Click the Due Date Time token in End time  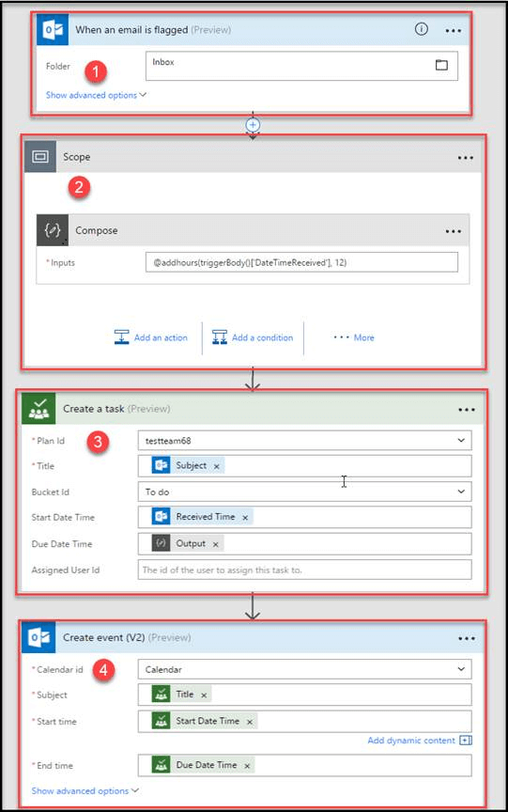click(202, 765)
